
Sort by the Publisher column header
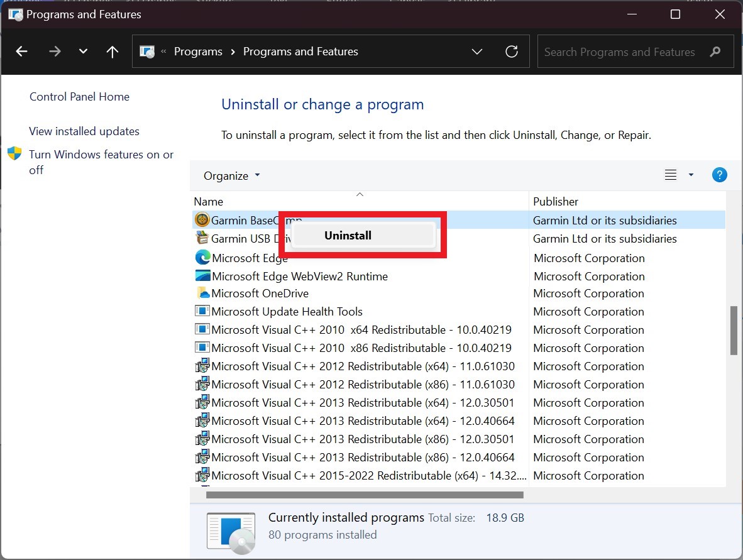(555, 201)
